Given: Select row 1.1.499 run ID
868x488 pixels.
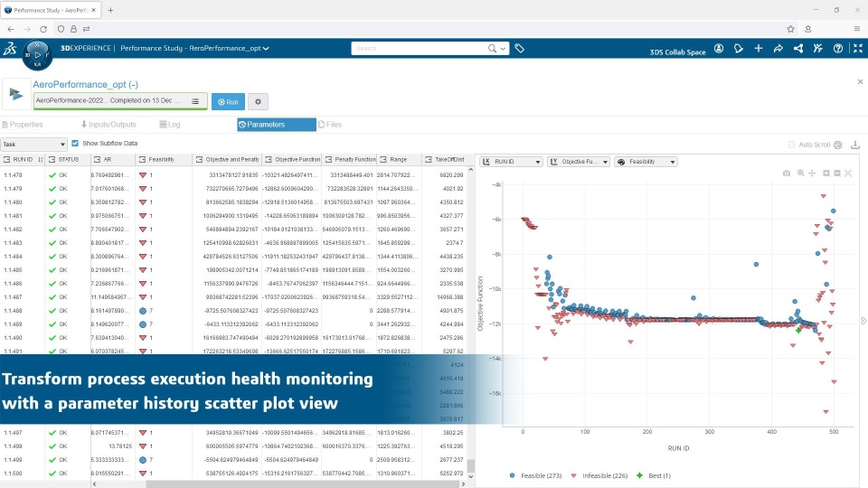Looking at the screenshot, I should (x=13, y=460).
